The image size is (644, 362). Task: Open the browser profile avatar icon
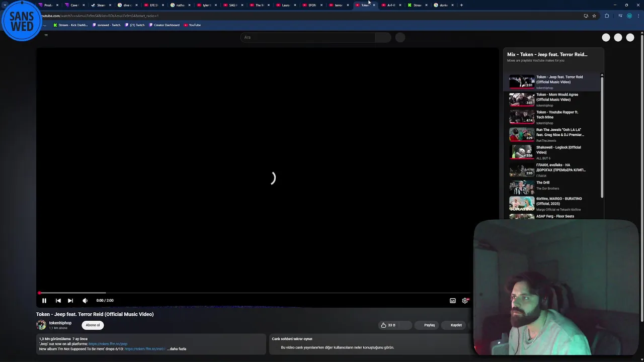[629, 16]
